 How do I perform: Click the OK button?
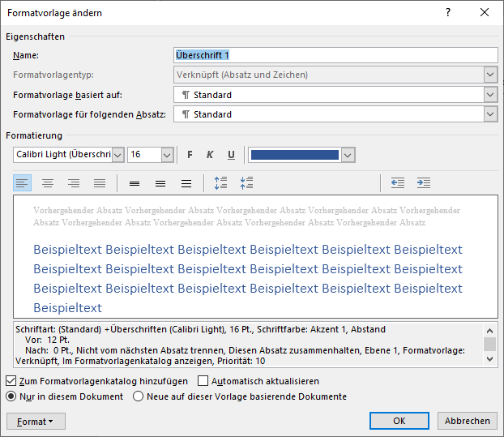click(x=399, y=421)
